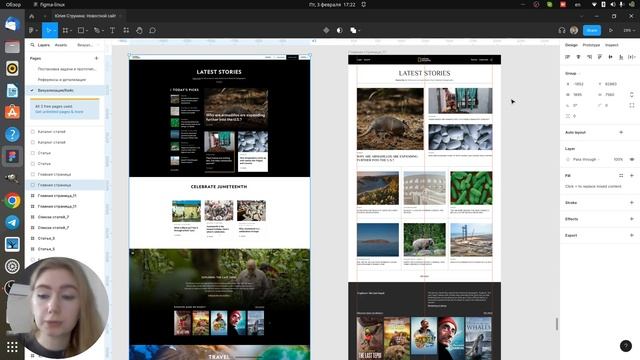Start an audio conversation via headphones icon
The width and height of the screenshot is (640, 360).
pos(562,30)
